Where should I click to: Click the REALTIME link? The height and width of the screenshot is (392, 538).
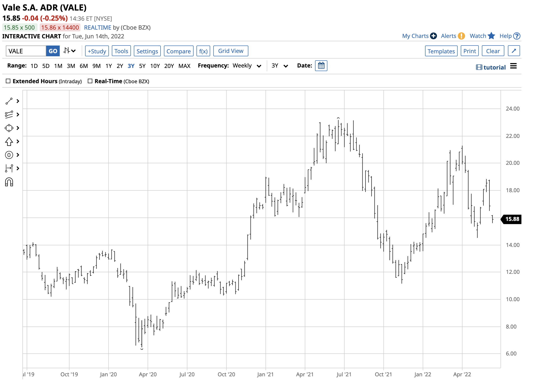(x=98, y=28)
